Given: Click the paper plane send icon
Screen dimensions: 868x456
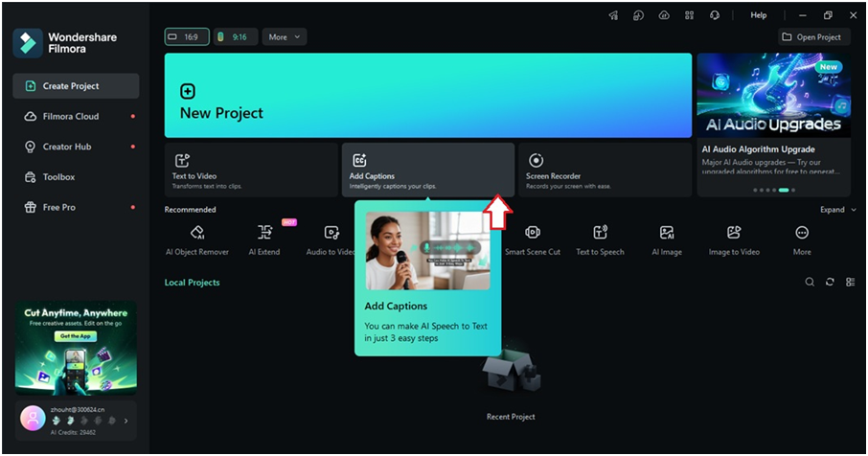Looking at the screenshot, I should (x=613, y=15).
